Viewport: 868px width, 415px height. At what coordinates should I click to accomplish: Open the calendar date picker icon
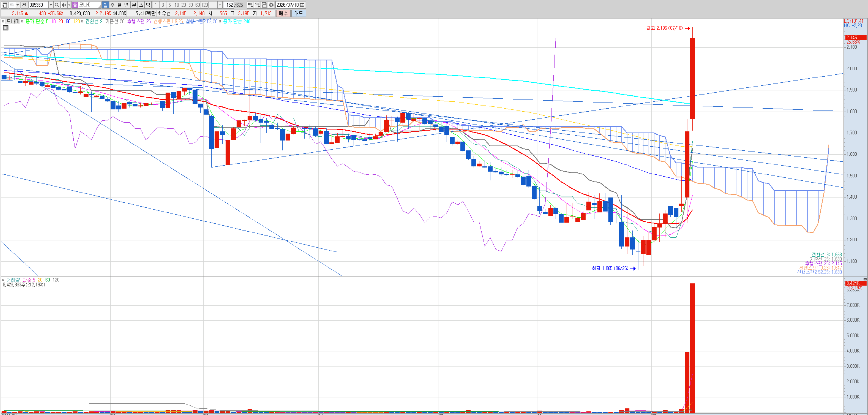(302, 5)
